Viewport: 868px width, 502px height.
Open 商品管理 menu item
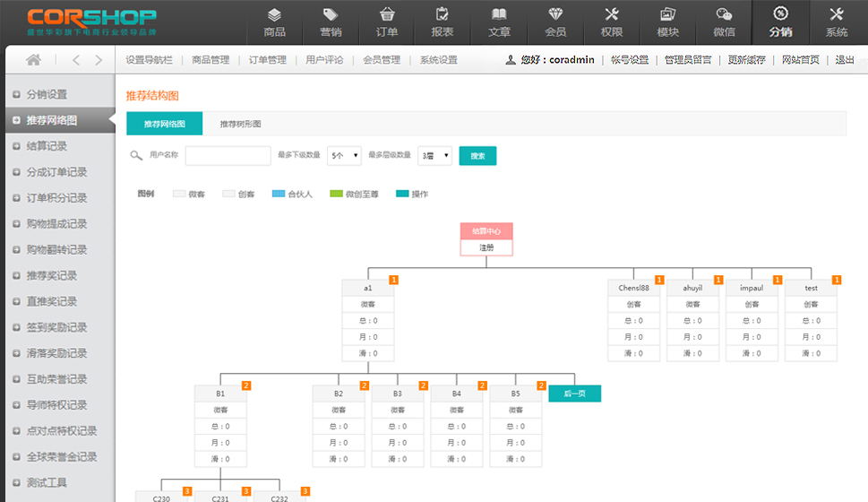[211, 60]
